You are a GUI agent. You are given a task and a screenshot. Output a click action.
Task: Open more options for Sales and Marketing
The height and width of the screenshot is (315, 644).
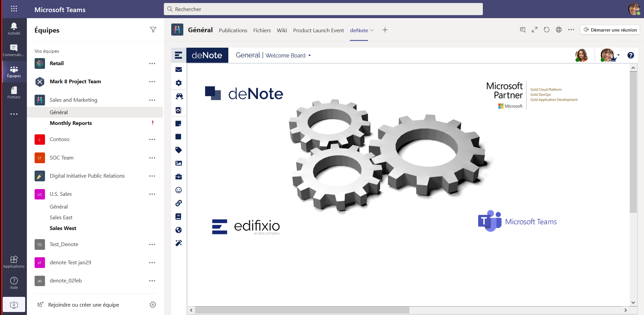tap(152, 100)
